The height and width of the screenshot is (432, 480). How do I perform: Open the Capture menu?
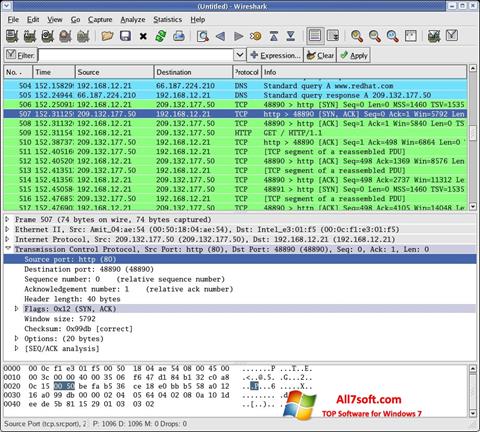(100, 20)
